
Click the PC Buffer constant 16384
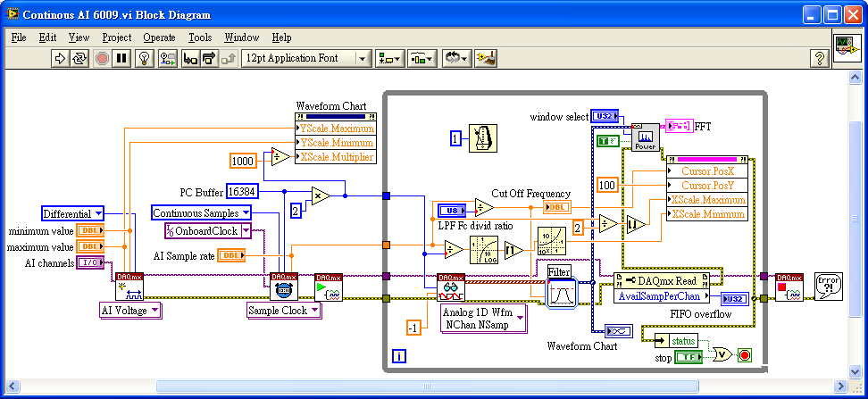tap(243, 192)
